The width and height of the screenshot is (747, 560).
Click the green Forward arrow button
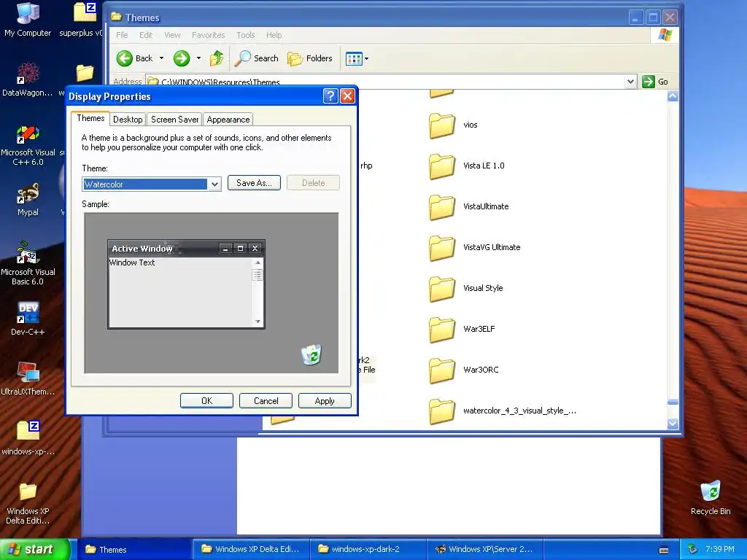pos(181,58)
